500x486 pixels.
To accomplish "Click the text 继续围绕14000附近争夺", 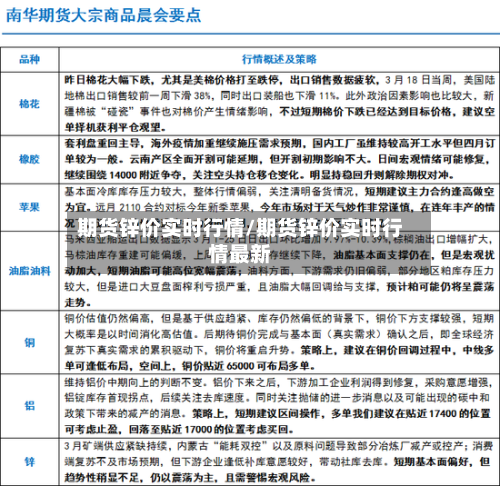I will 123,175.
